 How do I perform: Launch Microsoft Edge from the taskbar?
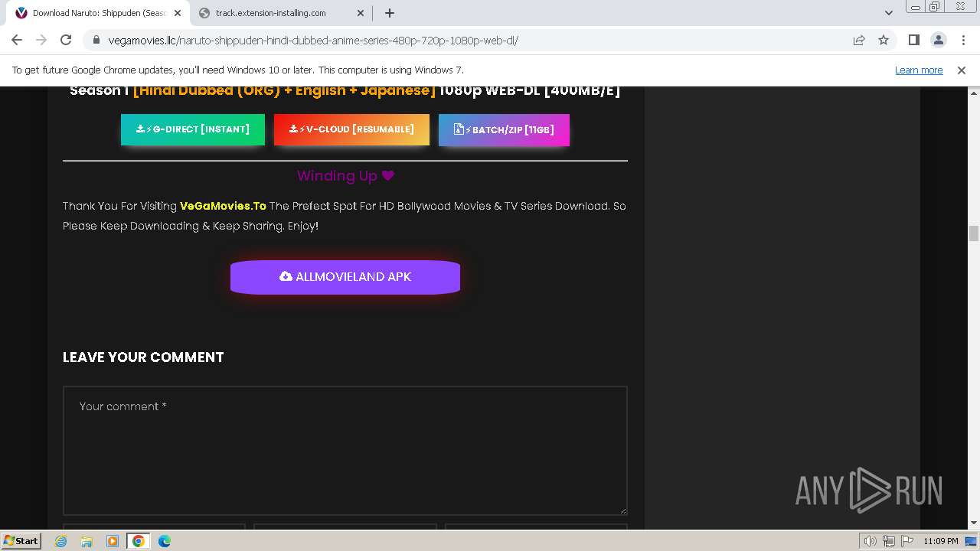pos(165,541)
